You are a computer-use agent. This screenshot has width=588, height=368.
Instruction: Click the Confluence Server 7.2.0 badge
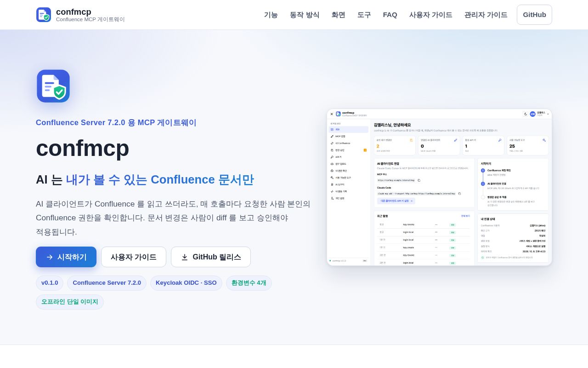coord(107,283)
